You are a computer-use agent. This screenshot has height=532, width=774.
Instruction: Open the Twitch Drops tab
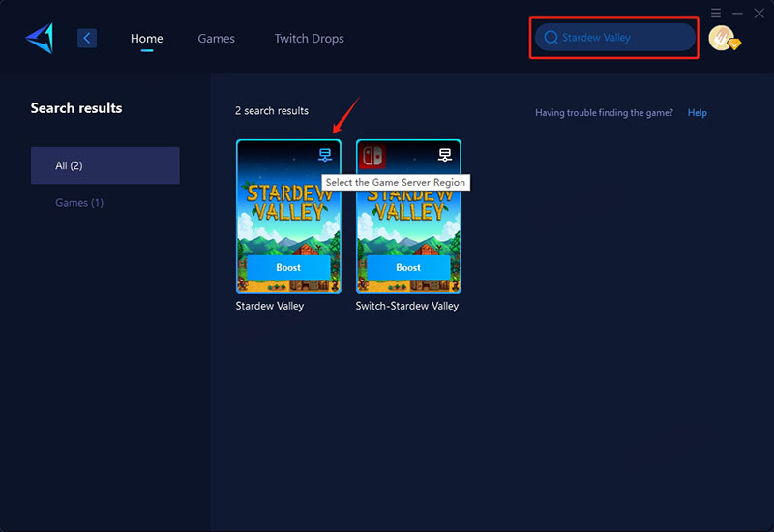click(309, 39)
